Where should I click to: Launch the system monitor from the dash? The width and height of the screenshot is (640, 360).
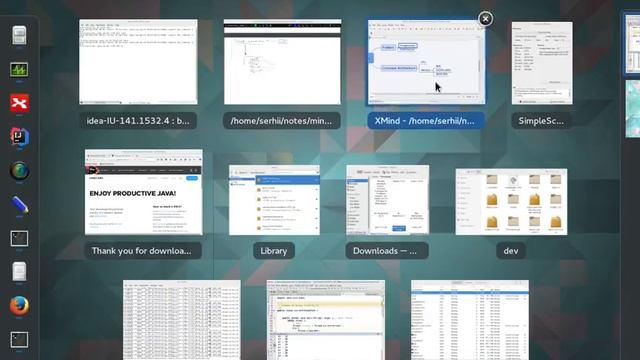coord(19,69)
